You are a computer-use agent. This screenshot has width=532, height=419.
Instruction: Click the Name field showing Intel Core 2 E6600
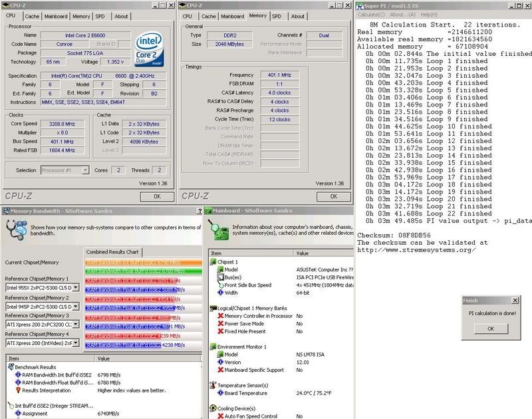click(85, 35)
